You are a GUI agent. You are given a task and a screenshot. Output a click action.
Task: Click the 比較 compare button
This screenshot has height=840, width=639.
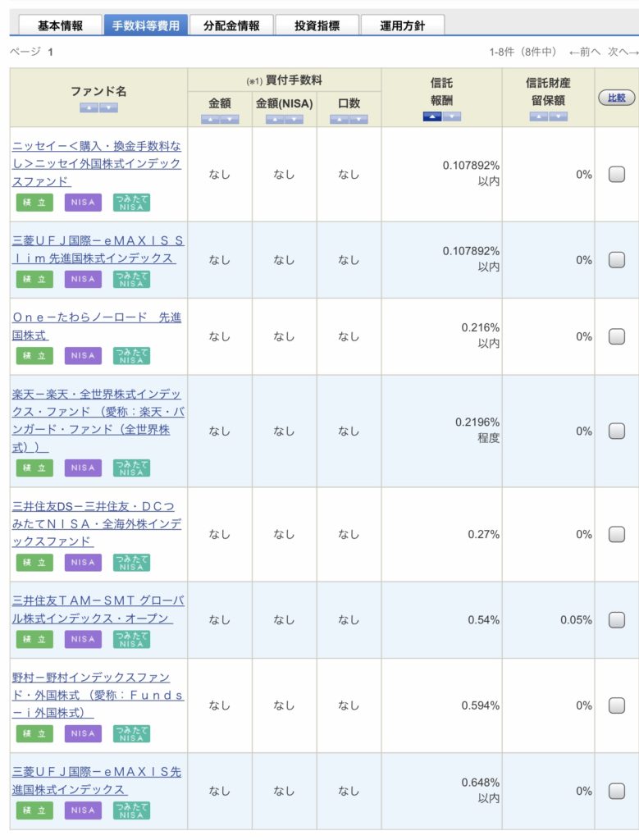617,98
